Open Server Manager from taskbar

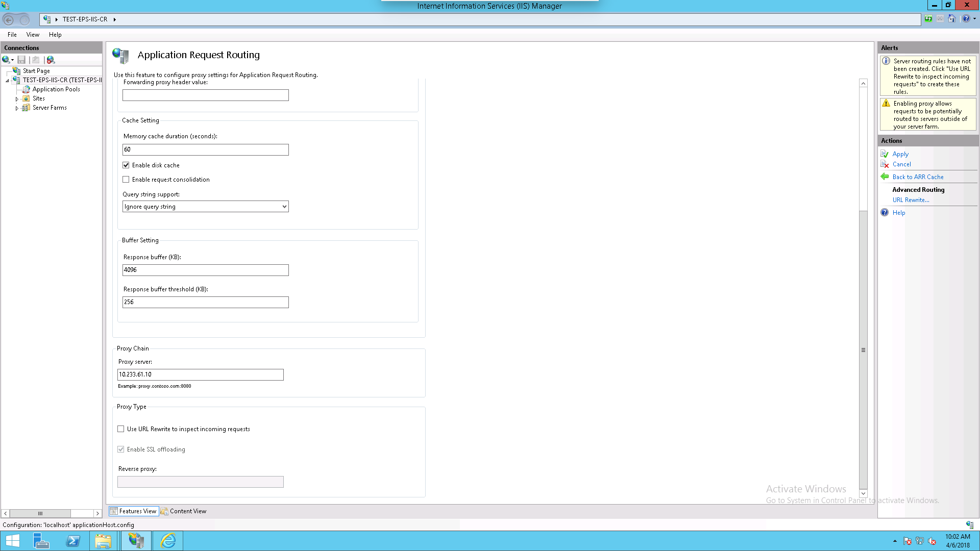41,541
